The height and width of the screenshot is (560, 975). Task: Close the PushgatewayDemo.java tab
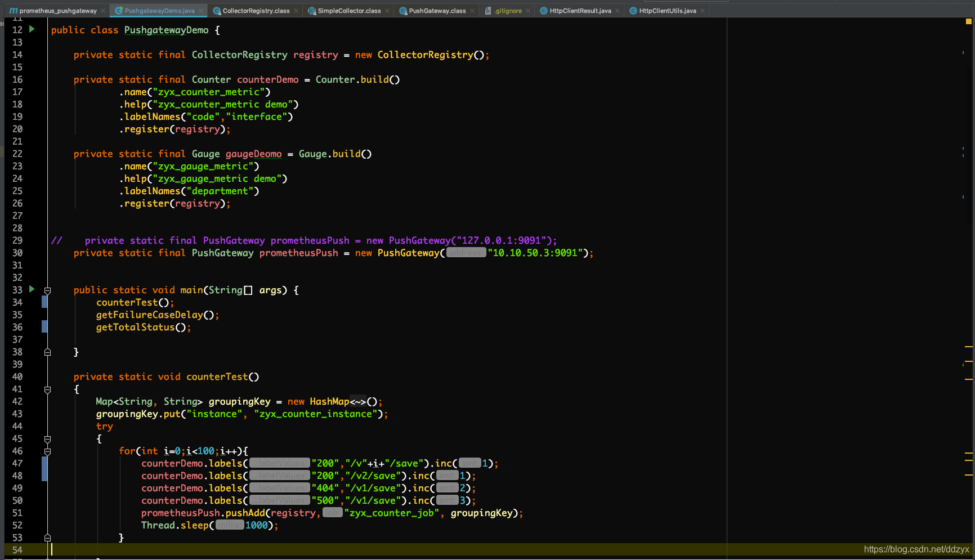pyautogui.click(x=201, y=11)
